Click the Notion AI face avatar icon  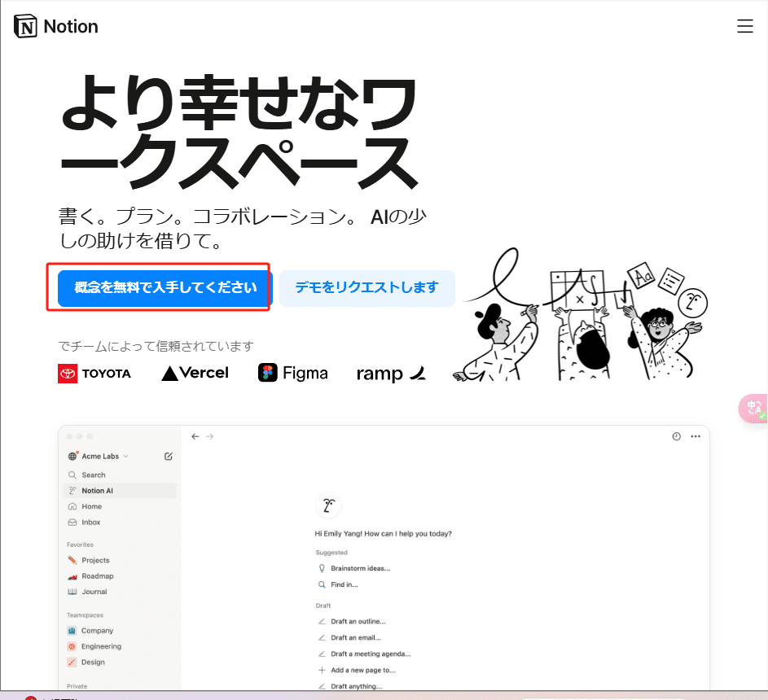click(x=329, y=505)
